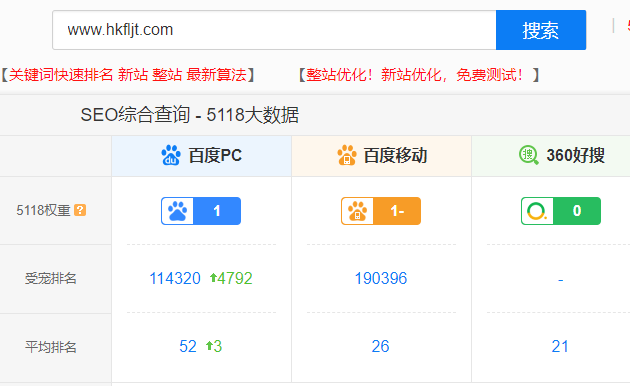Open the 关键词快速排名 新站 整站 最新算法 ad link
Screen dimensions: 630x386
pyautogui.click(x=128, y=75)
